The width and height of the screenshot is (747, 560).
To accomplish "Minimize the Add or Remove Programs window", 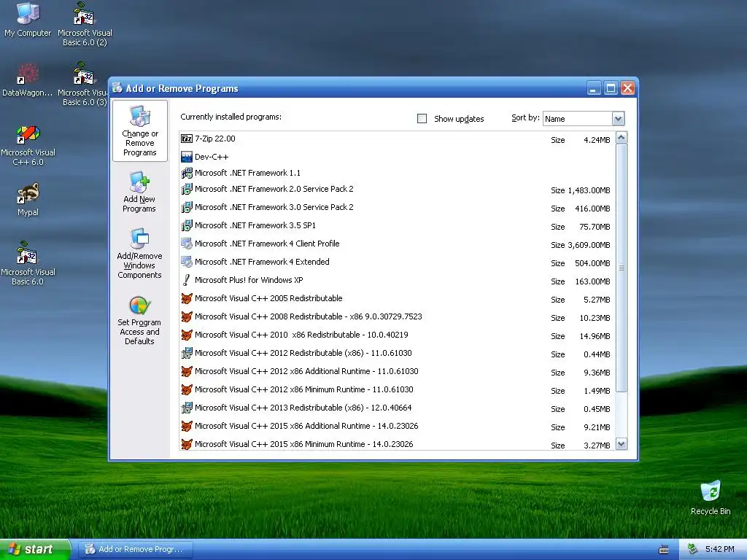I will click(594, 88).
